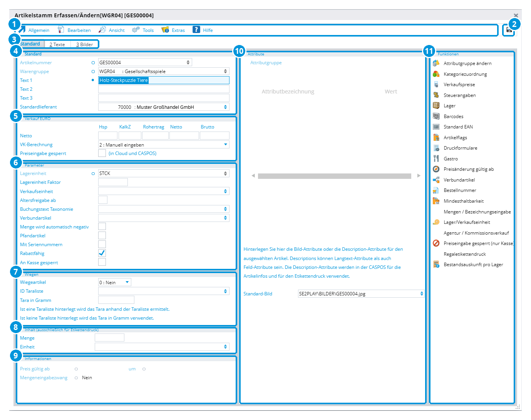Open Steuerangaben icon
This screenshot has height=420, width=531.
click(436, 95)
